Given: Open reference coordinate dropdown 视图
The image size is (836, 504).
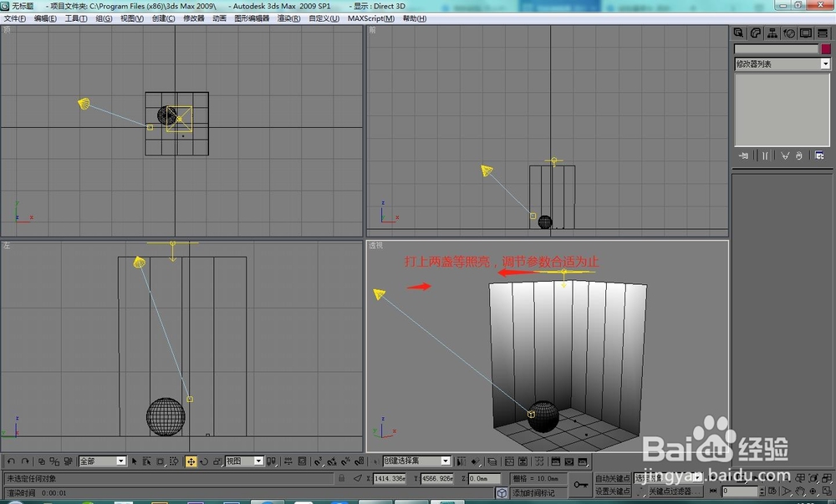Looking at the screenshot, I should tap(244, 461).
